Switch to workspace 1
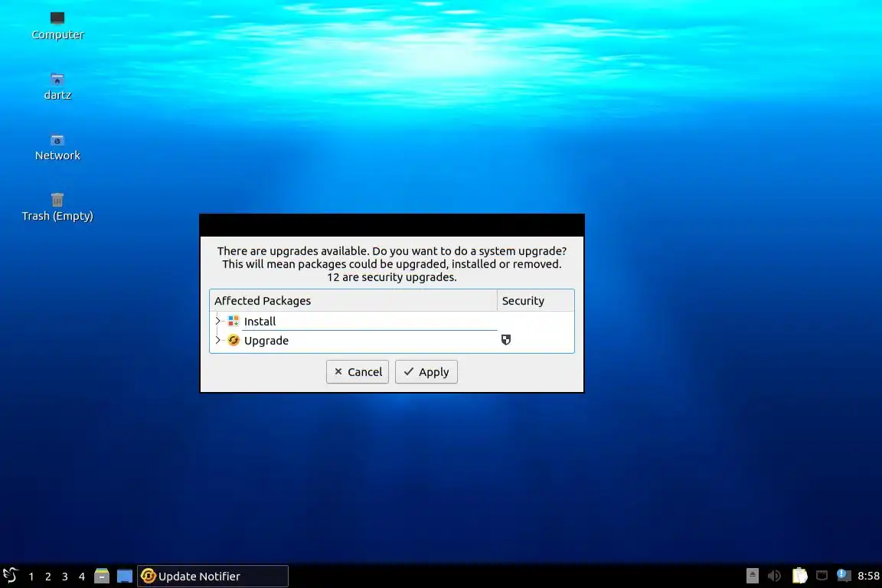 31,577
